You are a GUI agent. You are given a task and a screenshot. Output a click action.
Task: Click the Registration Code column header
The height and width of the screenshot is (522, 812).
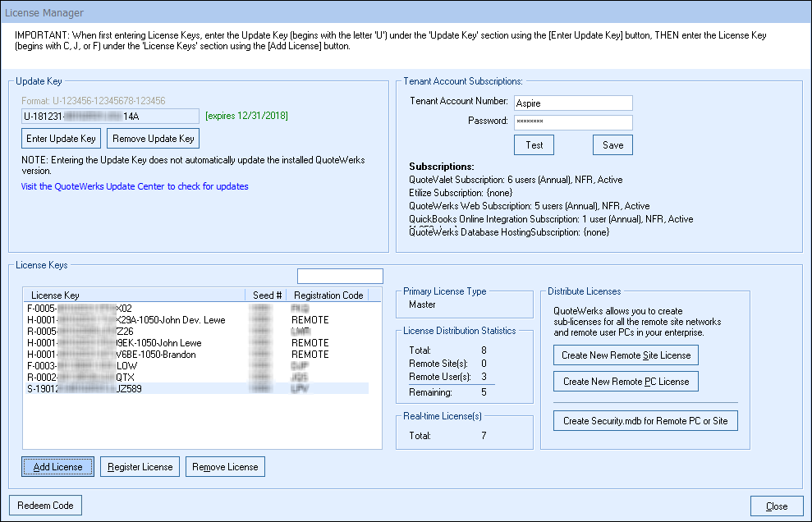(x=328, y=295)
